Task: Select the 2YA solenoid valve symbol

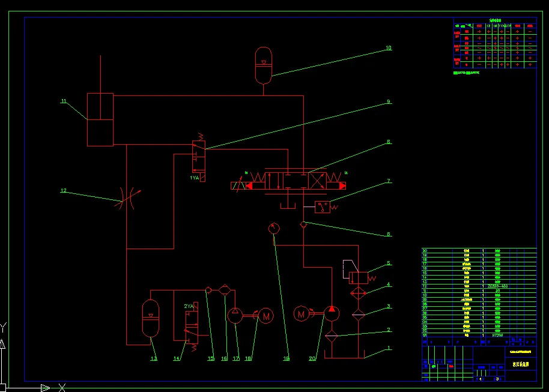Action: coord(192,325)
